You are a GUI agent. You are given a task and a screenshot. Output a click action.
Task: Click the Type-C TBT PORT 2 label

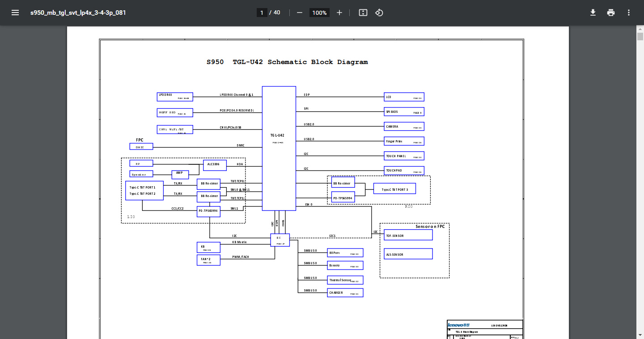click(143, 194)
